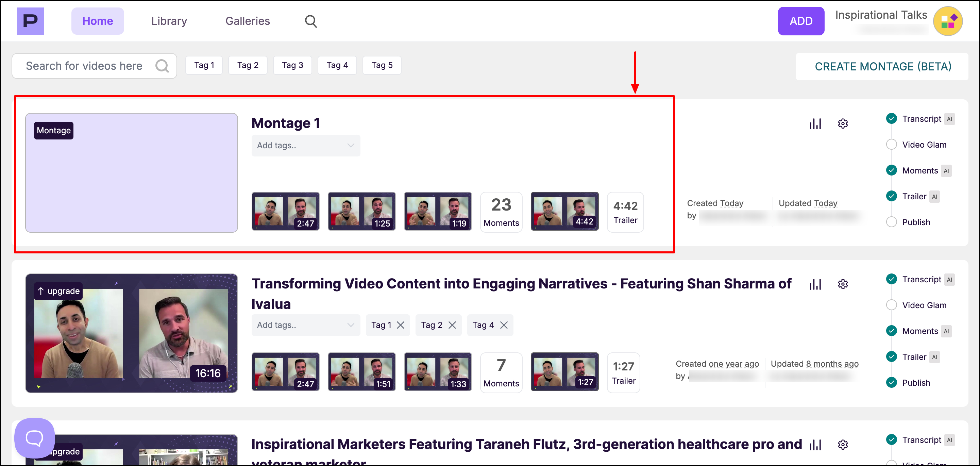Expand Add tags dropdown under Montage 1
The image size is (980, 466).
pos(305,145)
